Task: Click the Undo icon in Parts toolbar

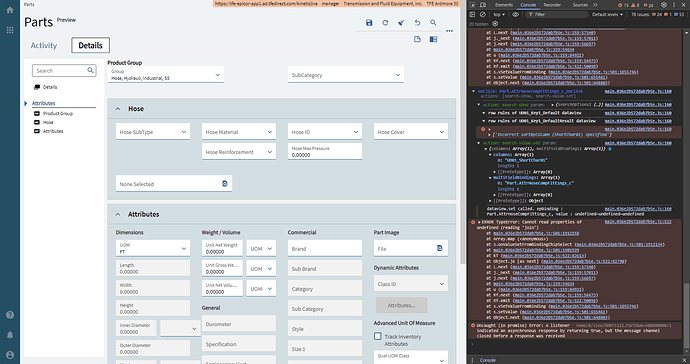Action: coord(417,22)
